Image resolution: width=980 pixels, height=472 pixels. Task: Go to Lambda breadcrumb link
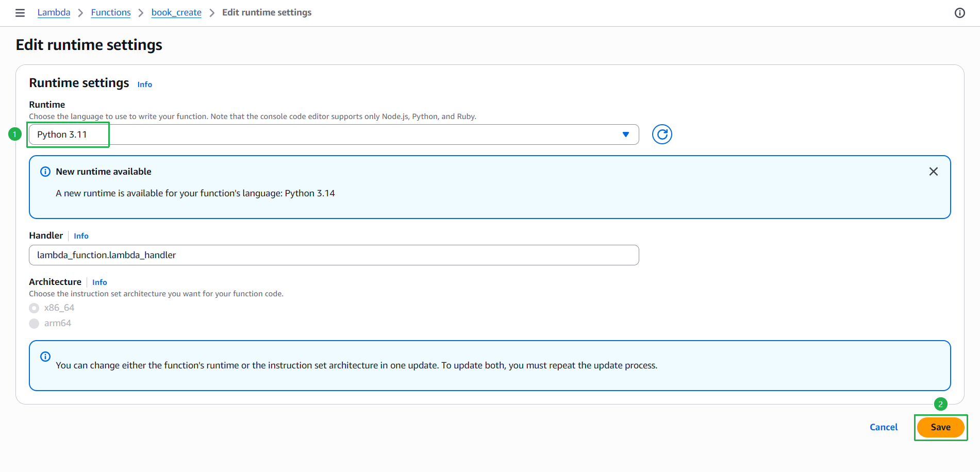pyautogui.click(x=54, y=12)
